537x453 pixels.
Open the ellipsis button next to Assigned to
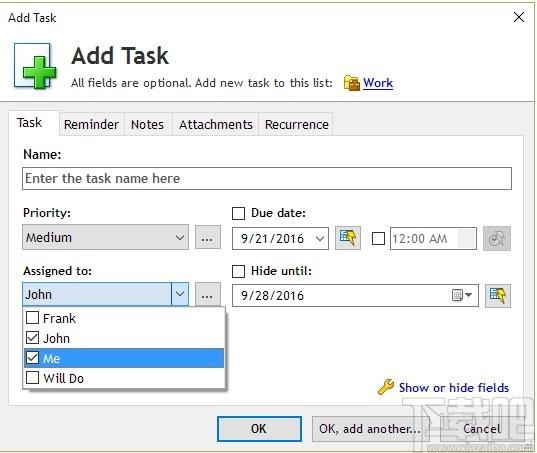coord(208,294)
